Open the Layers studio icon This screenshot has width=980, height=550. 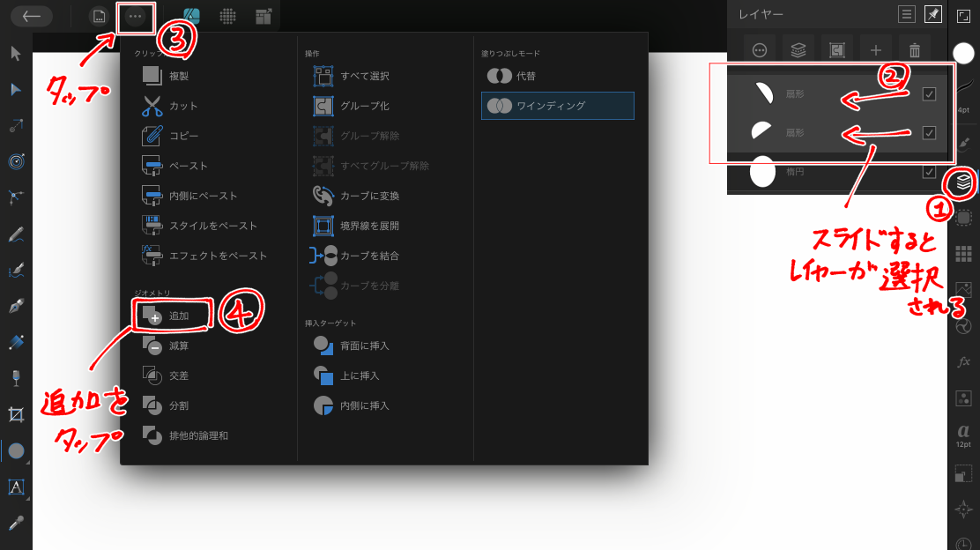point(963,182)
